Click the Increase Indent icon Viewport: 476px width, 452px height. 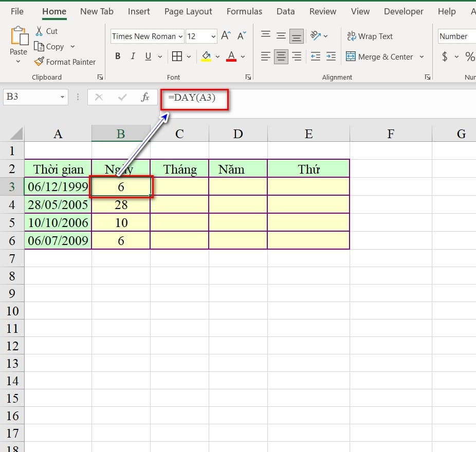coord(331,56)
